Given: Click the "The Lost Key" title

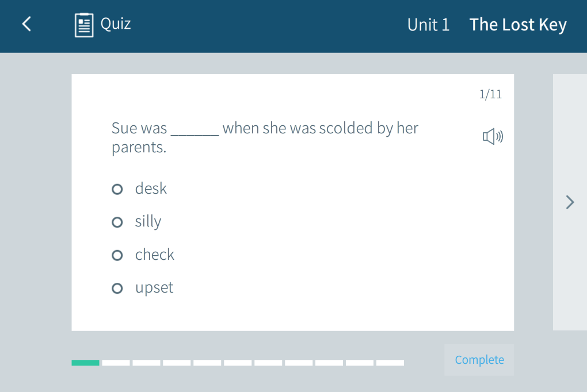Looking at the screenshot, I should [x=518, y=25].
